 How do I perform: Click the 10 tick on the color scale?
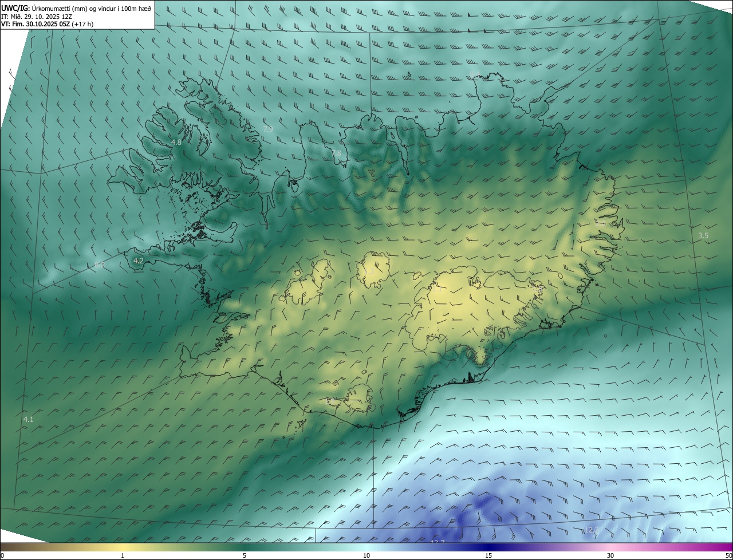coord(366,555)
